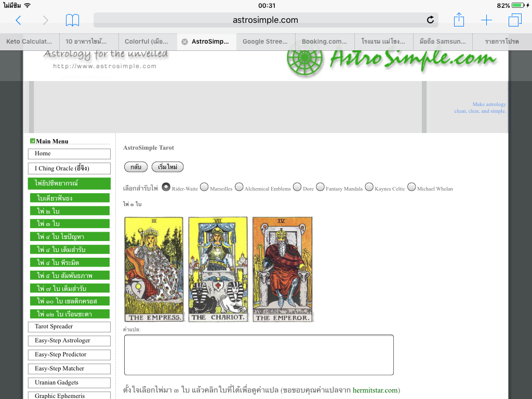Choose ไพ่ ๑๒ ใบ เรือนชะตา spread
The width and height of the screenshot is (532, 399).
[70, 314]
